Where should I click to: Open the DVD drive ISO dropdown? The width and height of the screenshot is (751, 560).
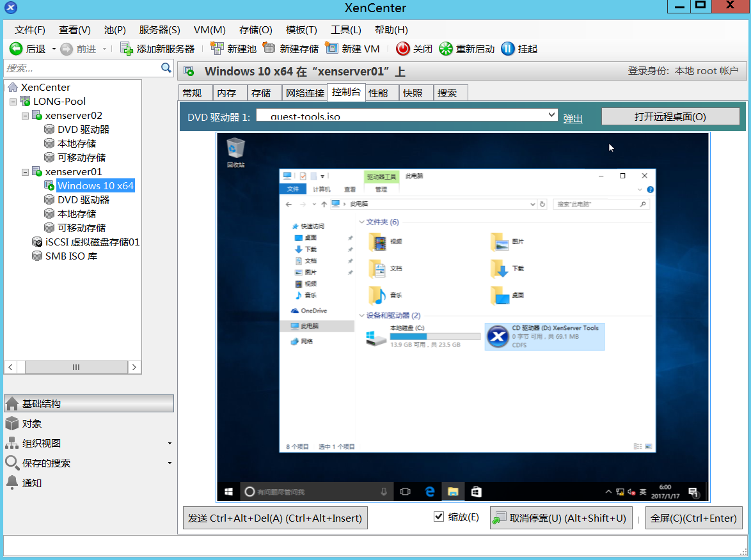pos(552,115)
